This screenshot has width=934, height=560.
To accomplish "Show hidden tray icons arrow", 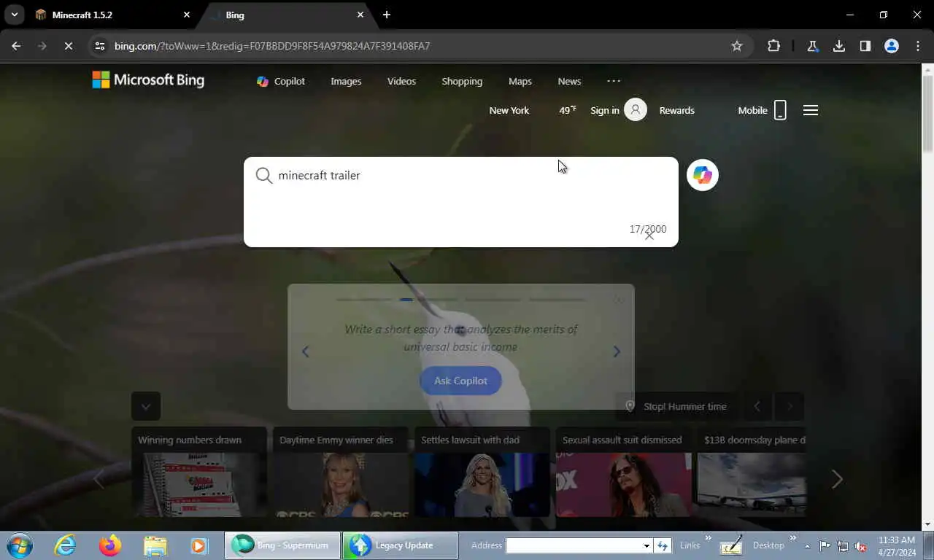I will pos(808,546).
